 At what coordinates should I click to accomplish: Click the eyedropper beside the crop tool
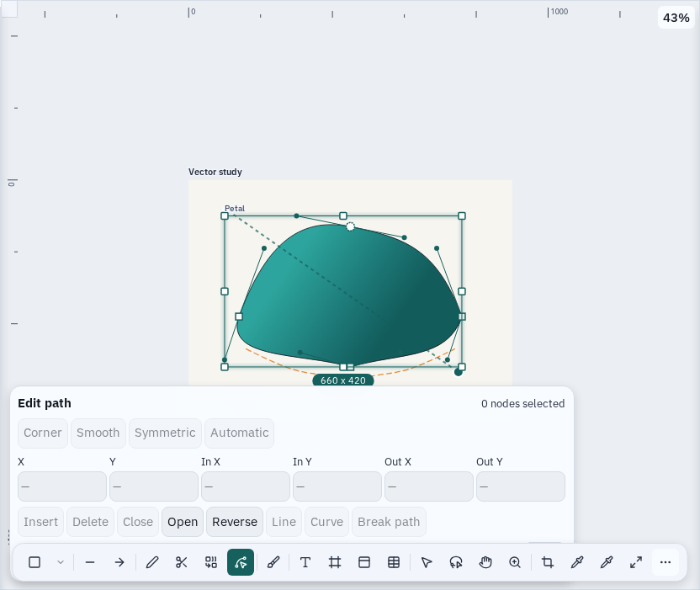point(577,562)
